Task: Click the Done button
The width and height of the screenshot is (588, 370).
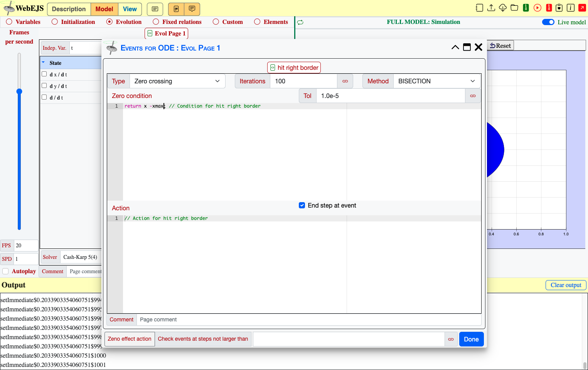Action: [x=471, y=339]
